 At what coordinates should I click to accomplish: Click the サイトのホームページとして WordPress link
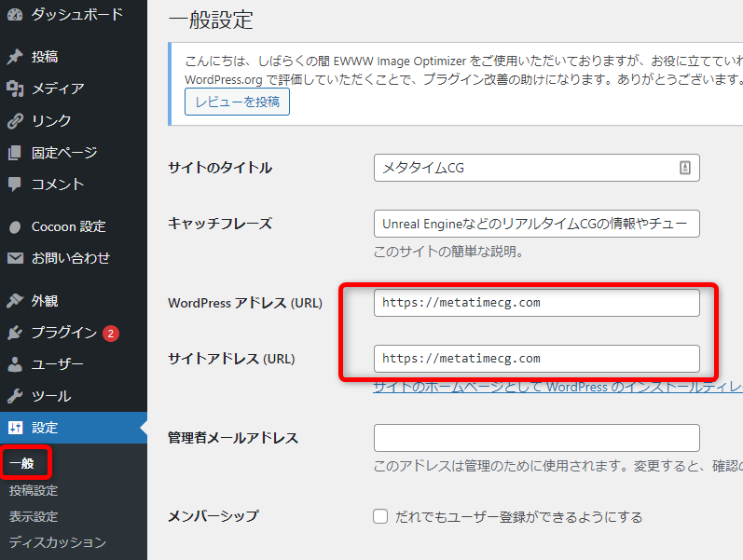click(x=557, y=387)
